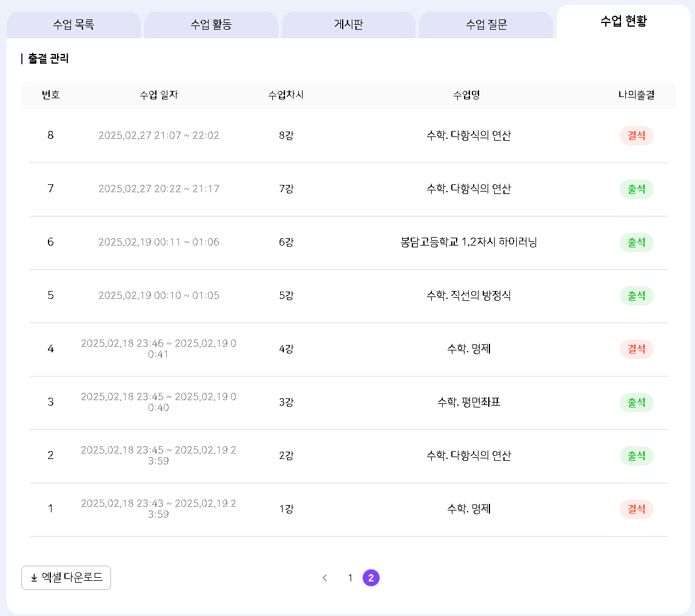Click the highlighted page 2 button
The height and width of the screenshot is (616, 695).
tap(371, 578)
